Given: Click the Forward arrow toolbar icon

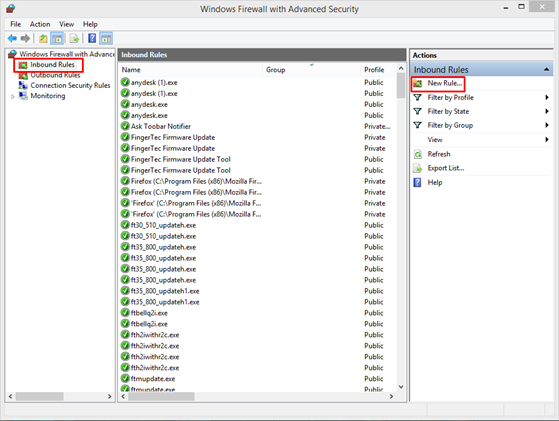Looking at the screenshot, I should (25, 38).
